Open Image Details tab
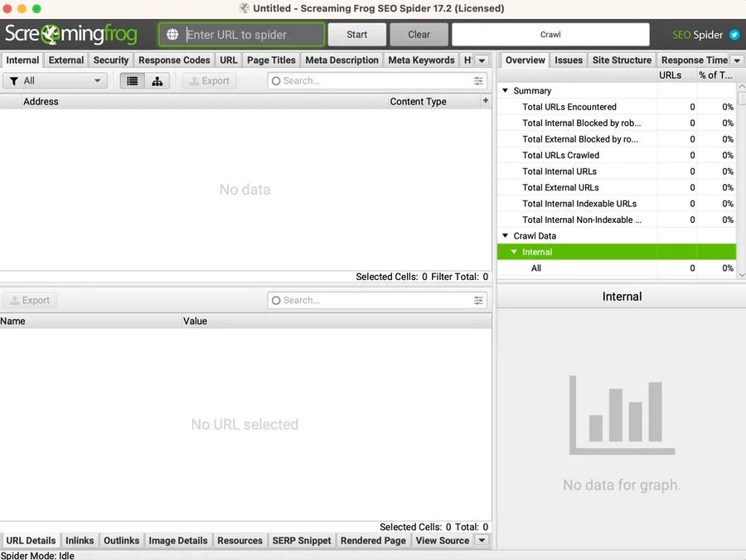The width and height of the screenshot is (746, 560). [178, 540]
